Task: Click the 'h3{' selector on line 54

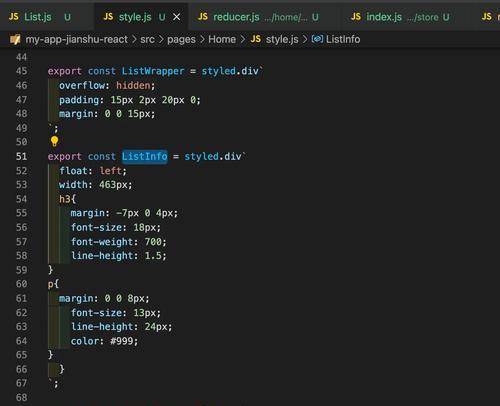Action: tap(68, 199)
